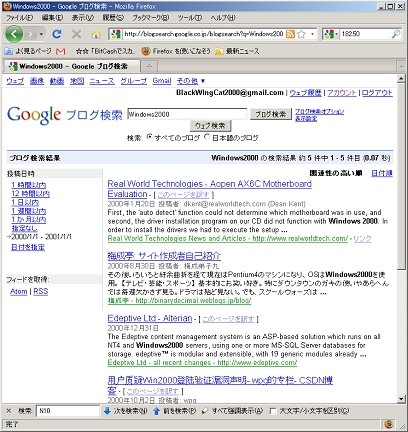Open the 'Firefox を使いこなそう' bookmark

176,51
